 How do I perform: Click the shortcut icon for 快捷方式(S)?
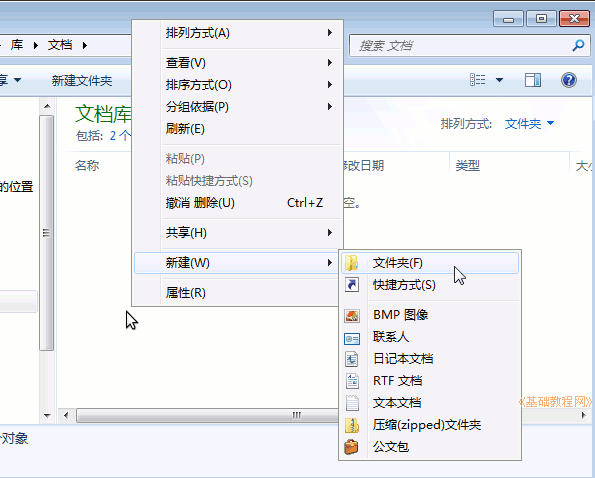(x=352, y=285)
